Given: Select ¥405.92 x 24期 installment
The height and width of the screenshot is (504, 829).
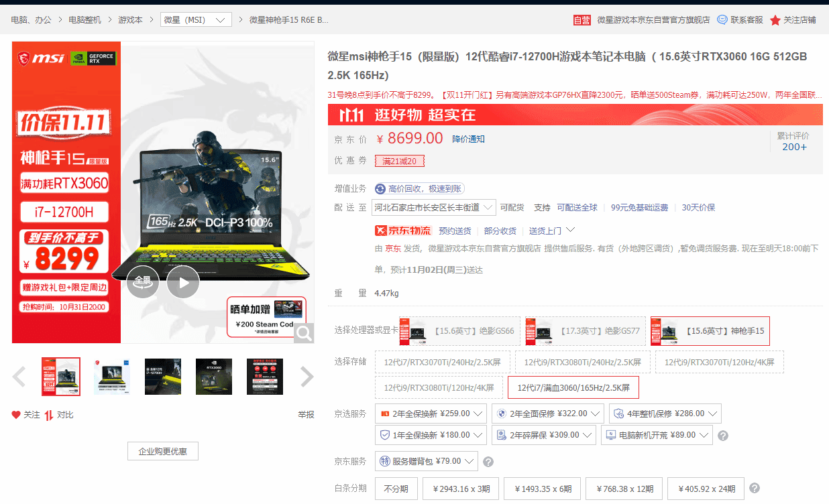Looking at the screenshot, I should 706,489.
